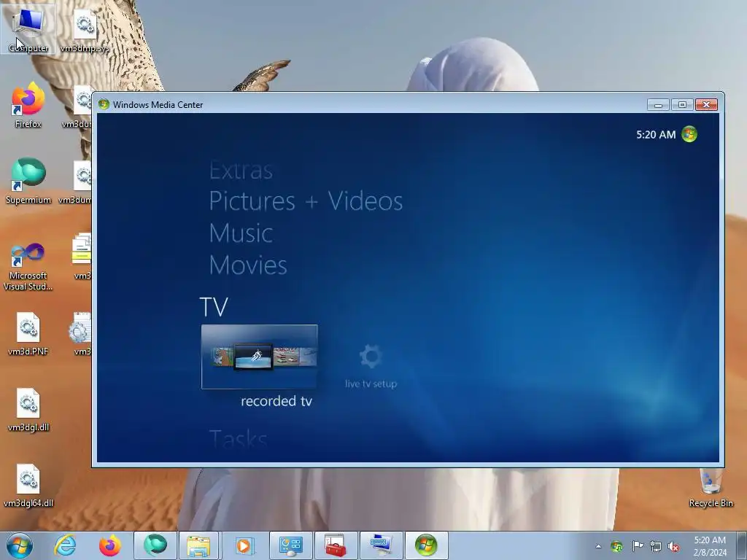
Task: Select the Music menu category
Action: coord(241,233)
